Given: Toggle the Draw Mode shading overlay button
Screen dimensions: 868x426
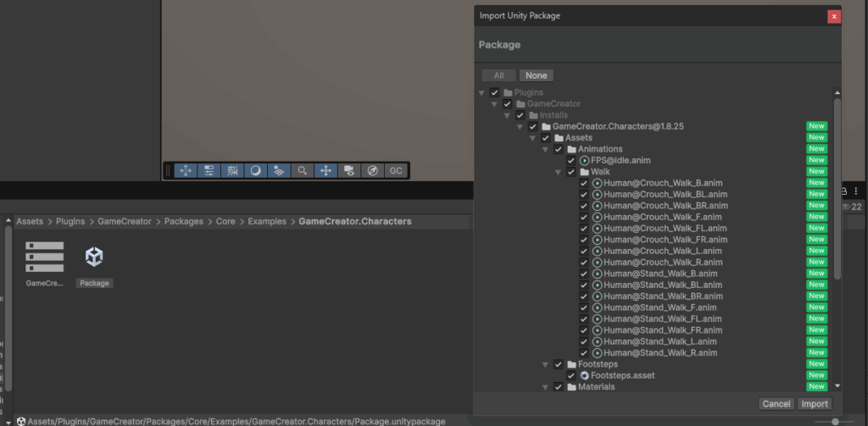Looking at the screenshot, I should click(256, 170).
